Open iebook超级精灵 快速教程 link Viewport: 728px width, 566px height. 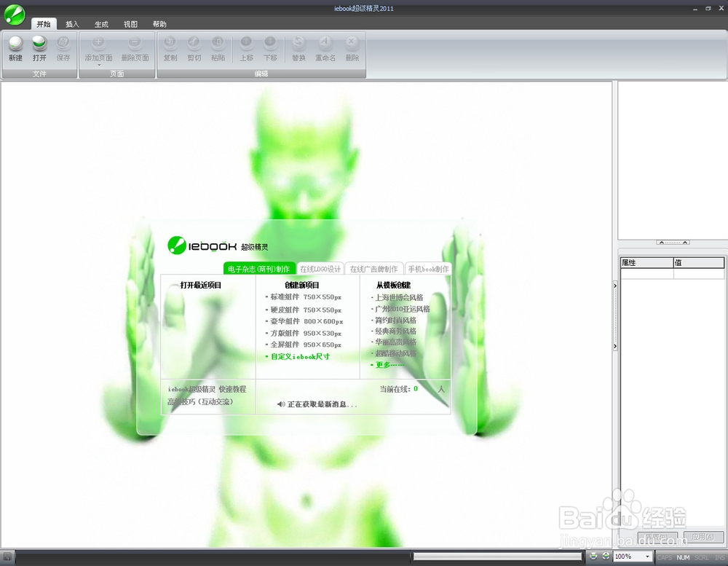207,389
